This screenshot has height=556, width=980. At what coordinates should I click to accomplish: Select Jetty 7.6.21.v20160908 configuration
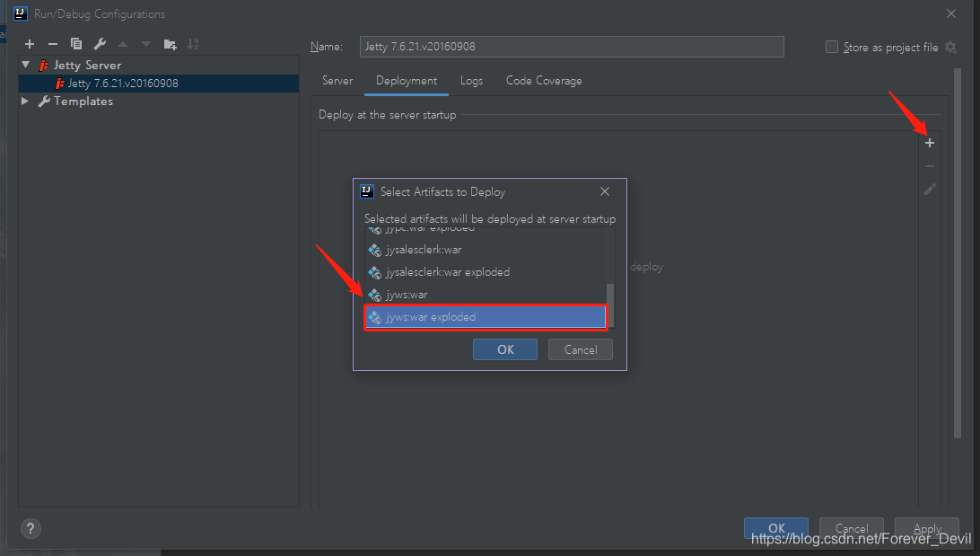159,84
